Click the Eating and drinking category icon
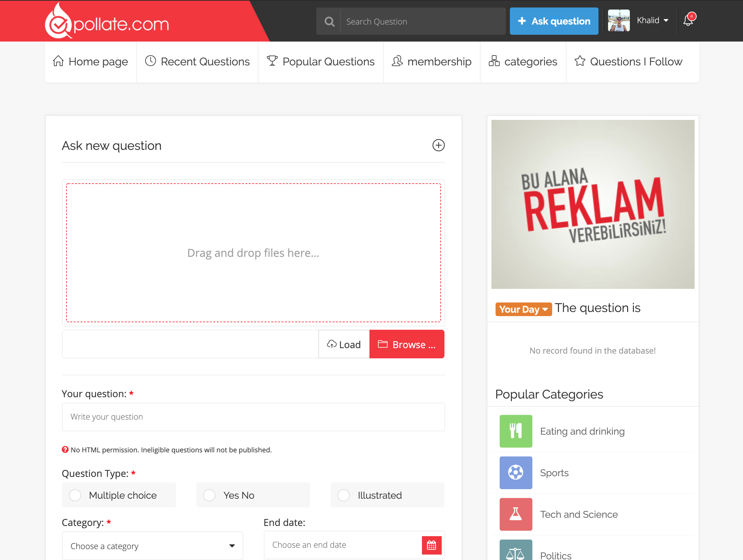This screenshot has height=560, width=743. 515,431
